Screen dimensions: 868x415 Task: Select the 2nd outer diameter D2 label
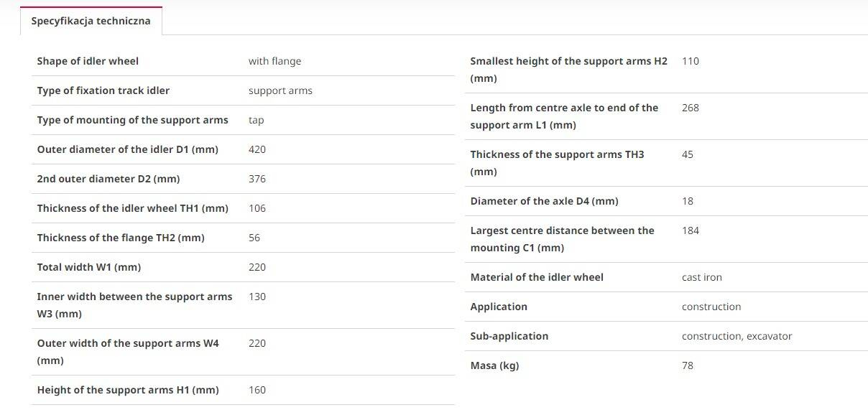point(108,179)
